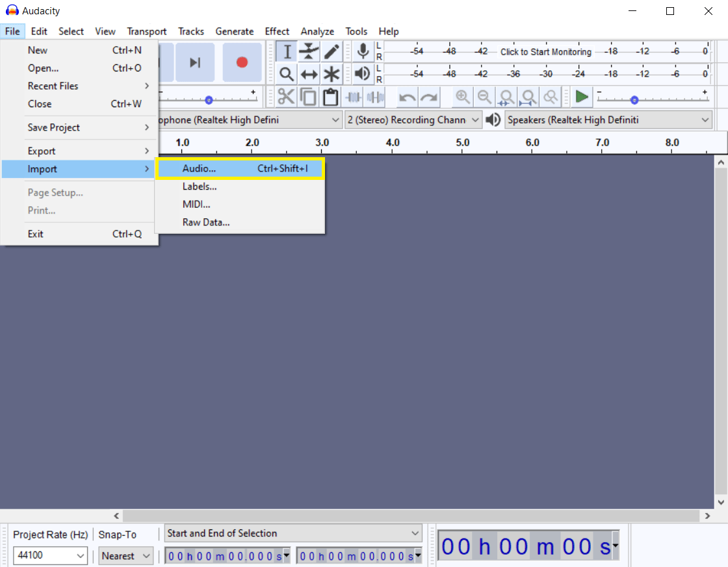Viewport: 728px width, 567px height.
Task: Select the Multi-Tool asterisk
Action: [x=331, y=74]
